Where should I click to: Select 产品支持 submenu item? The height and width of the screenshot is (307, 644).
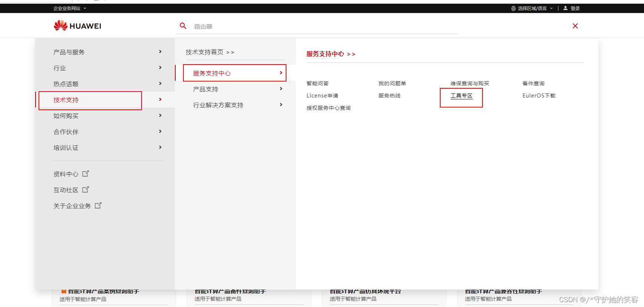206,89
